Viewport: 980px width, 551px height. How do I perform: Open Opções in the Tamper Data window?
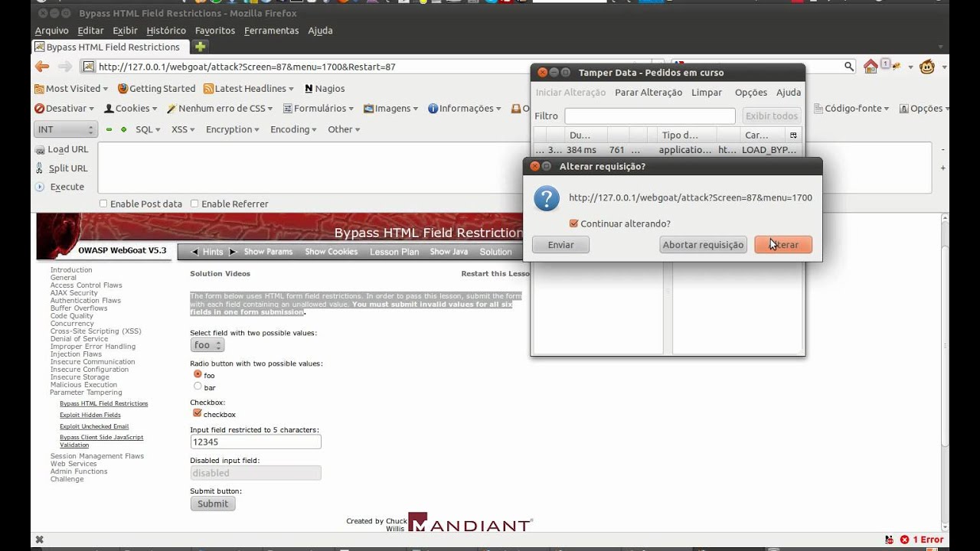pyautogui.click(x=751, y=93)
